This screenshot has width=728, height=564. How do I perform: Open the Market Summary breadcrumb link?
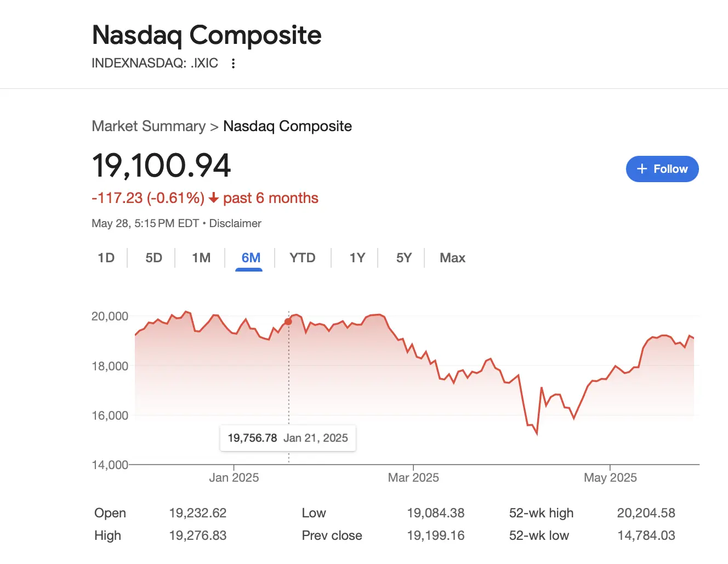click(149, 126)
